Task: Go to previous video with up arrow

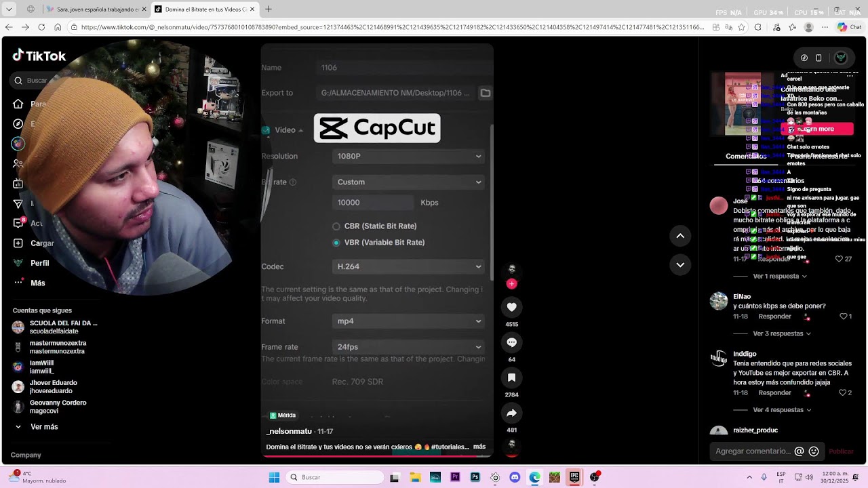Action: [680, 235]
